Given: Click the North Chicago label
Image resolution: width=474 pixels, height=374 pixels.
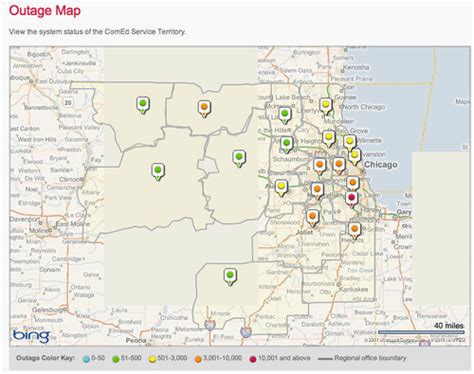Looking at the screenshot, I should 364,107.
